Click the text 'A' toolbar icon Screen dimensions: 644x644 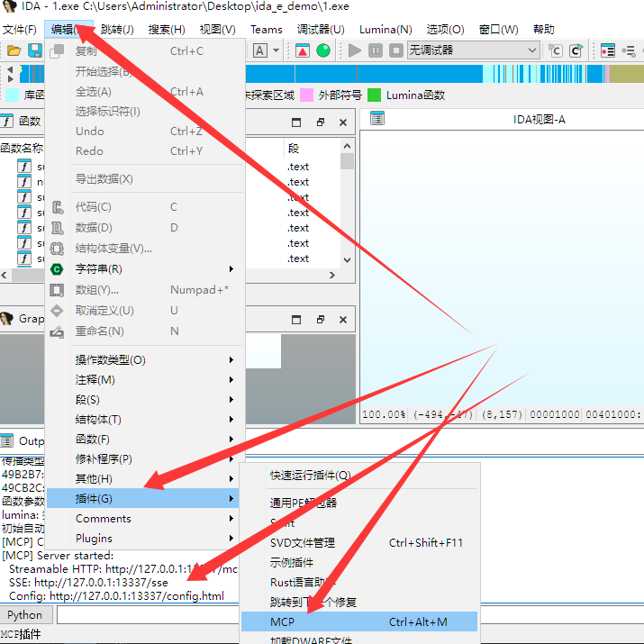[259, 50]
